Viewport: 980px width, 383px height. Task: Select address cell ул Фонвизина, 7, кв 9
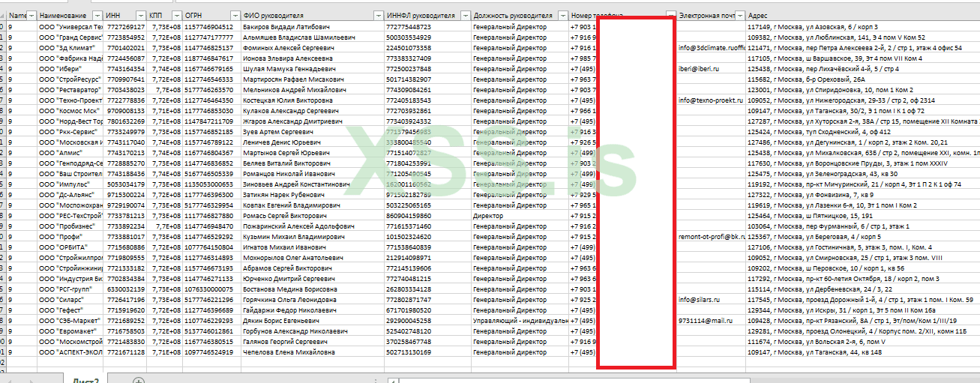point(863,194)
